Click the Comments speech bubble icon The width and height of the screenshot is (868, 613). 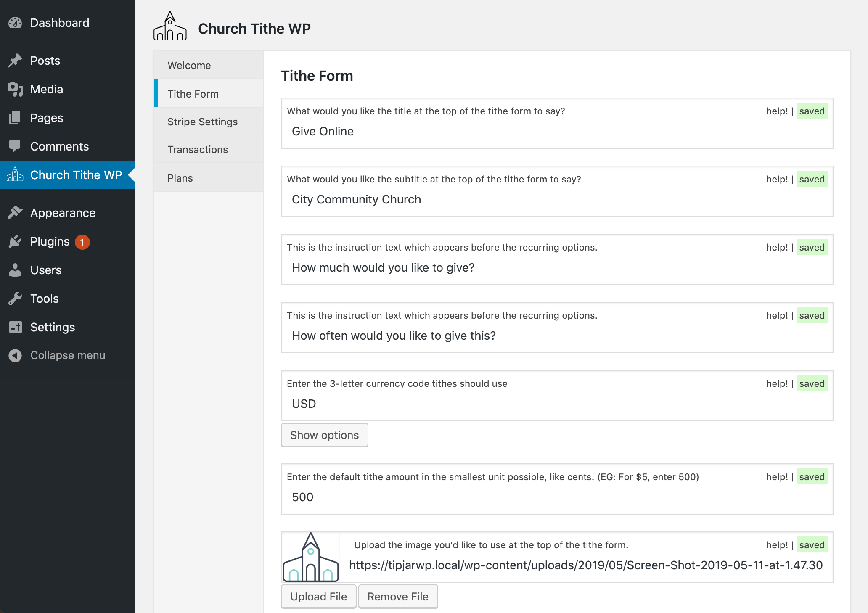(15, 146)
